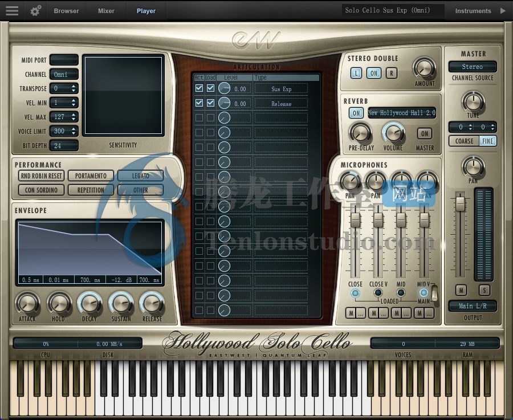This screenshot has width=513, height=420.
Task: Flip the Main microphone position switch
Action: click(434, 292)
